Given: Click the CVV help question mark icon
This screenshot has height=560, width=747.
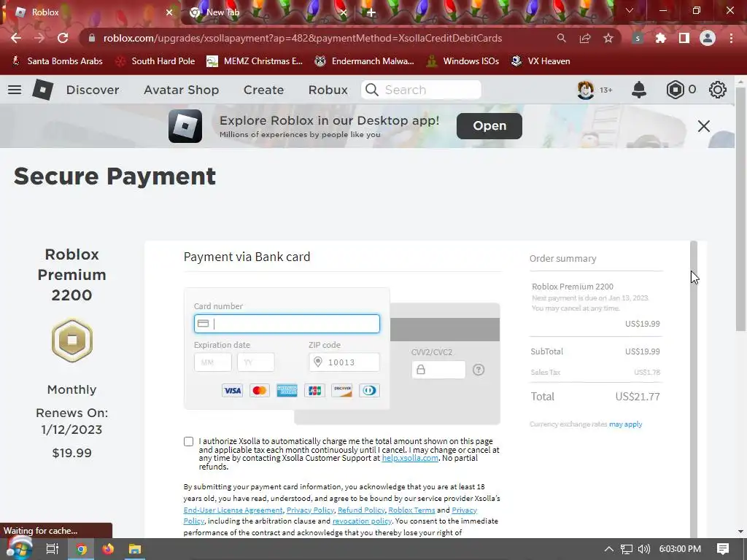Looking at the screenshot, I should point(479,370).
